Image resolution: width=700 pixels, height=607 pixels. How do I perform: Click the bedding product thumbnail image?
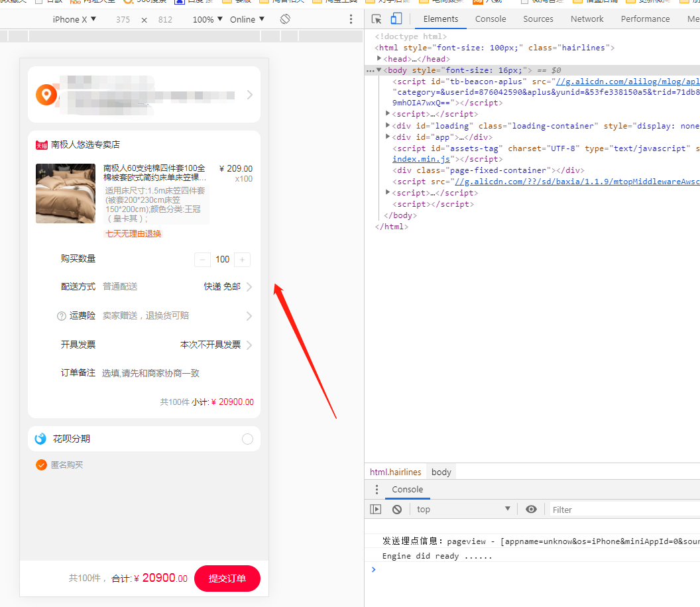[66, 193]
